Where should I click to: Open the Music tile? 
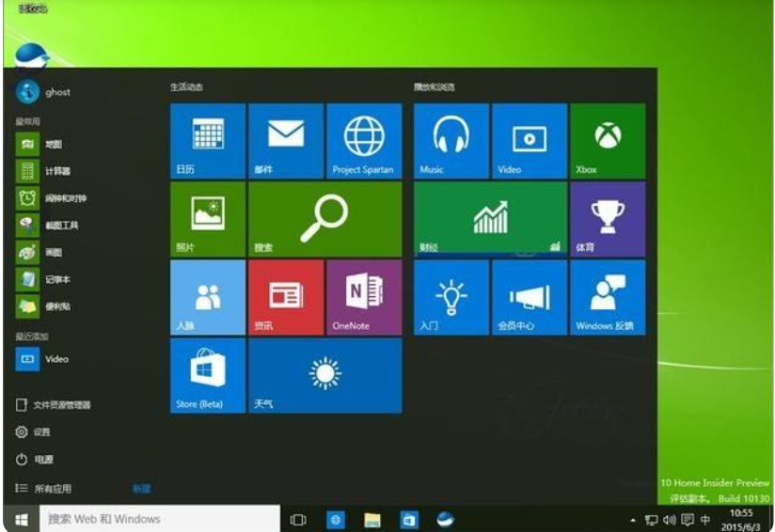point(451,141)
